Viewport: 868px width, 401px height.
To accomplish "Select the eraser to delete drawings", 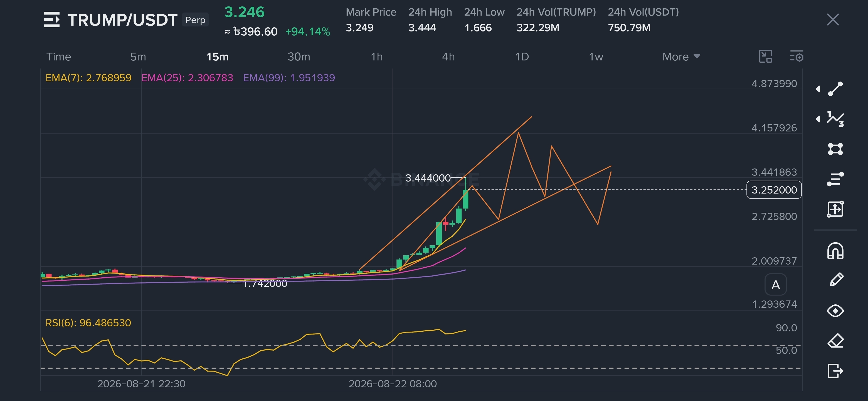I will (x=835, y=341).
